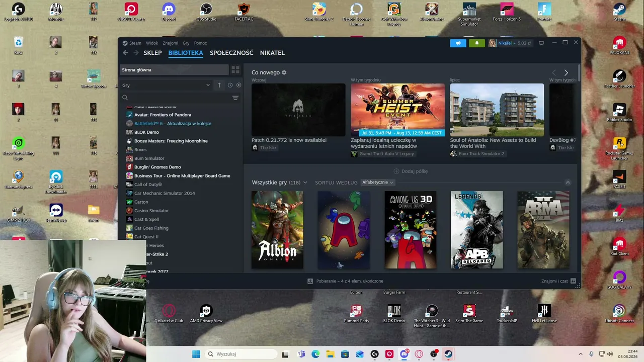
Task: Go back with Steam's left arrow
Action: tap(125, 53)
